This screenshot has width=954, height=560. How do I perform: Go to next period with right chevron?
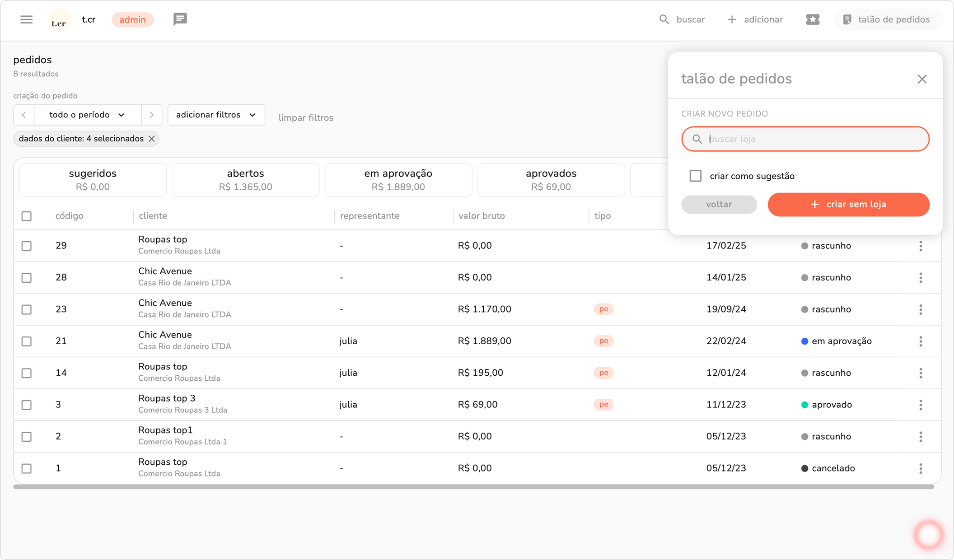pyautogui.click(x=152, y=115)
